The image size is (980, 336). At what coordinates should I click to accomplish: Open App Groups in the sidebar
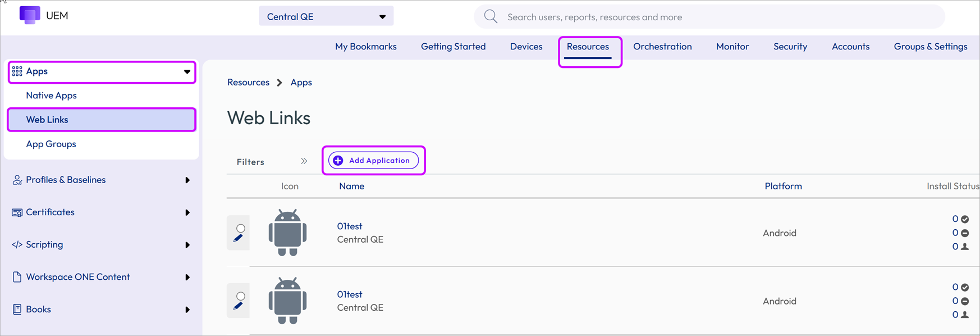(51, 144)
